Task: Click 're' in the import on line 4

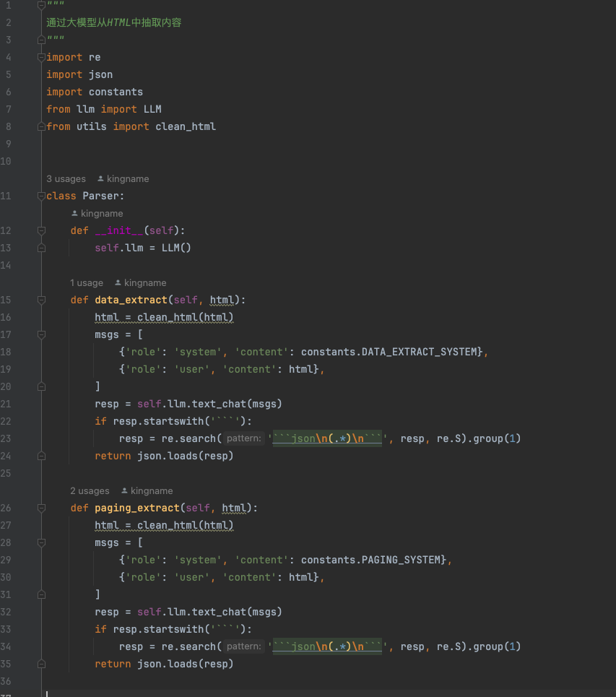Action: pyautogui.click(x=95, y=57)
